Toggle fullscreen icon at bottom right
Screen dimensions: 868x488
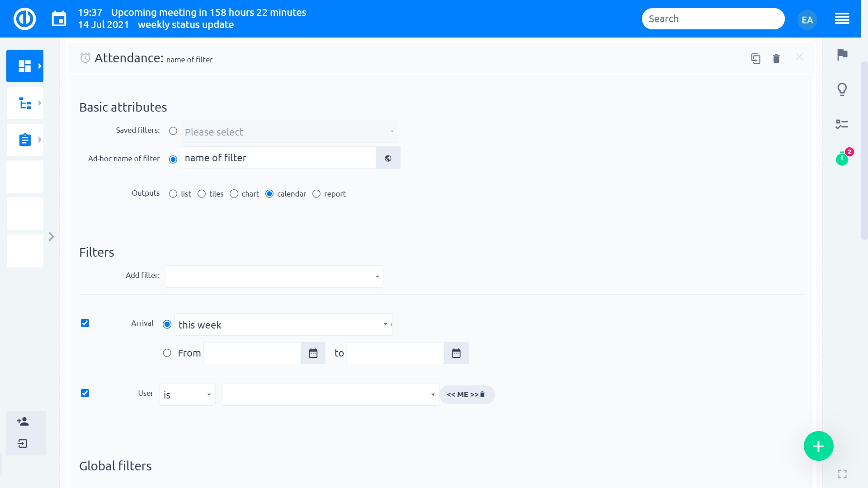coord(842,474)
